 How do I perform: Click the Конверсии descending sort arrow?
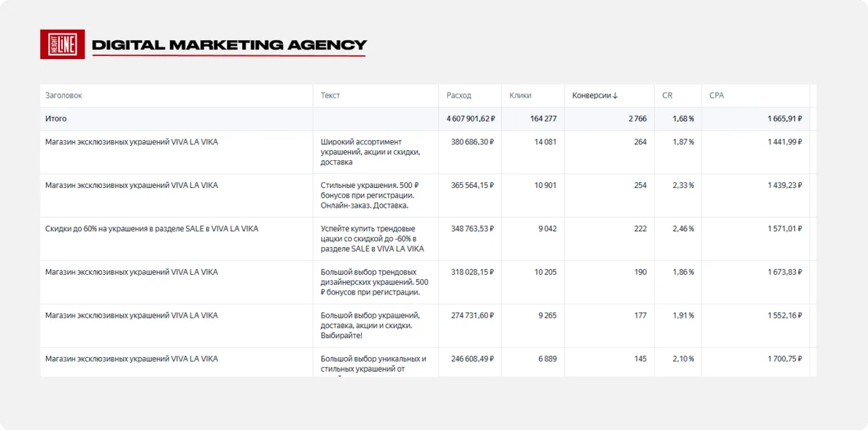(x=616, y=95)
